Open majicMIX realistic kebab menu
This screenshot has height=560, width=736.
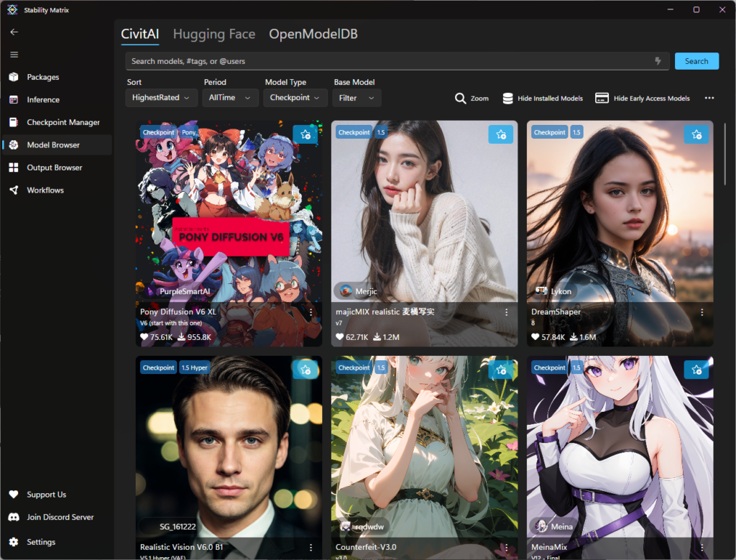click(507, 312)
